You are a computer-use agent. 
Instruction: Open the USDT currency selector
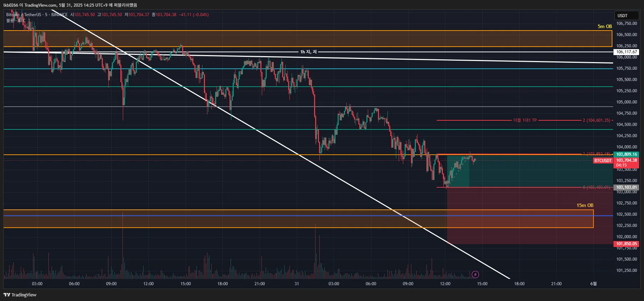(x=626, y=15)
